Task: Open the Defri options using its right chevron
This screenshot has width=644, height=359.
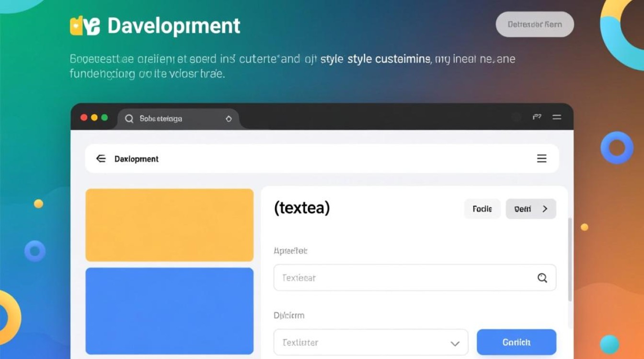Action: 545,209
